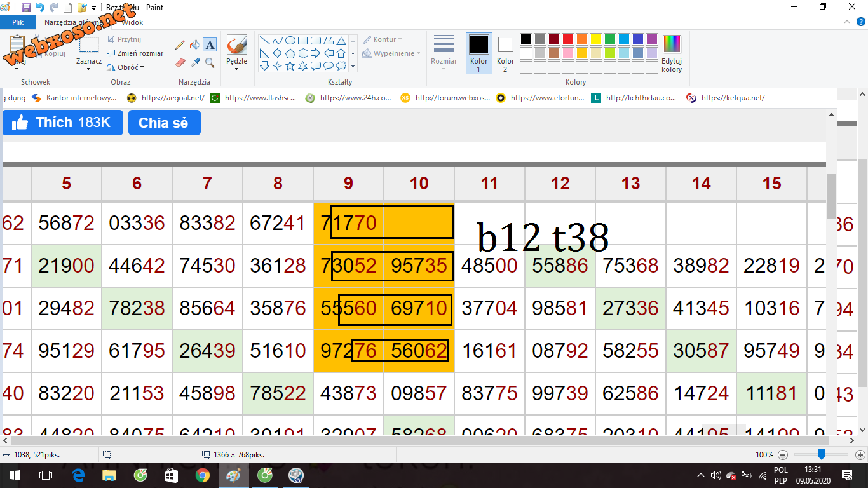Open the Rozmiar line size dropdown
The image size is (868, 488).
(444, 53)
